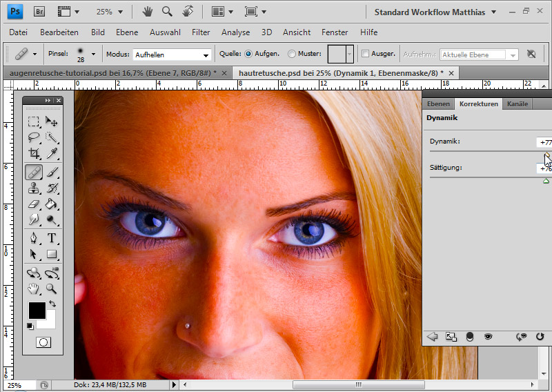This screenshot has width=552, height=392.
Task: Launch Adobe Bridge from the Br icon
Action: [39, 12]
